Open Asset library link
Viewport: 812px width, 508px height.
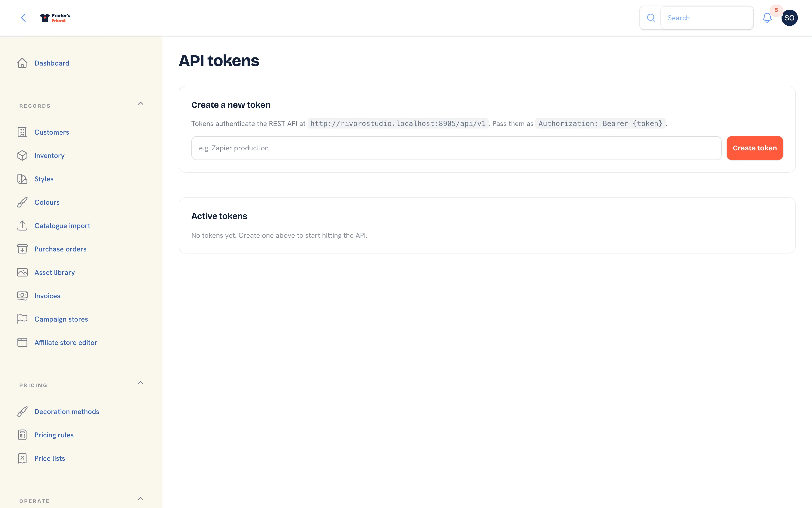pos(55,272)
